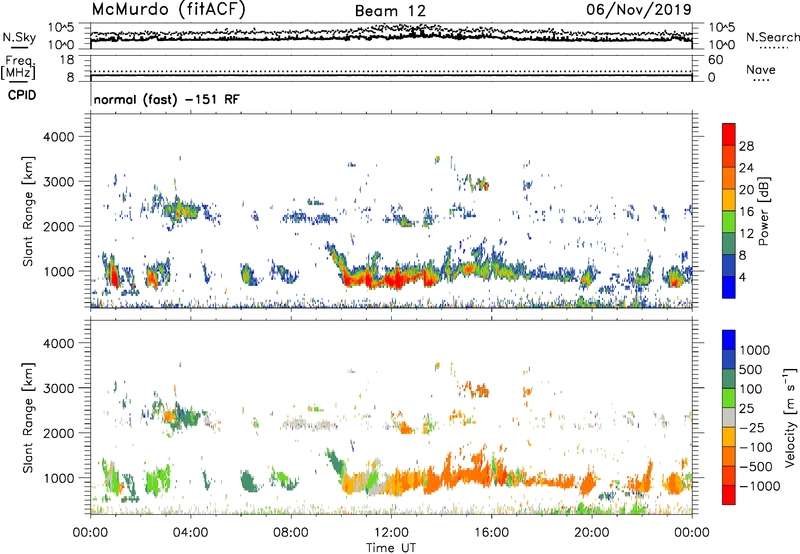Click the 24 dB colorbar label
Screen dimensions: 800x554
click(x=746, y=168)
